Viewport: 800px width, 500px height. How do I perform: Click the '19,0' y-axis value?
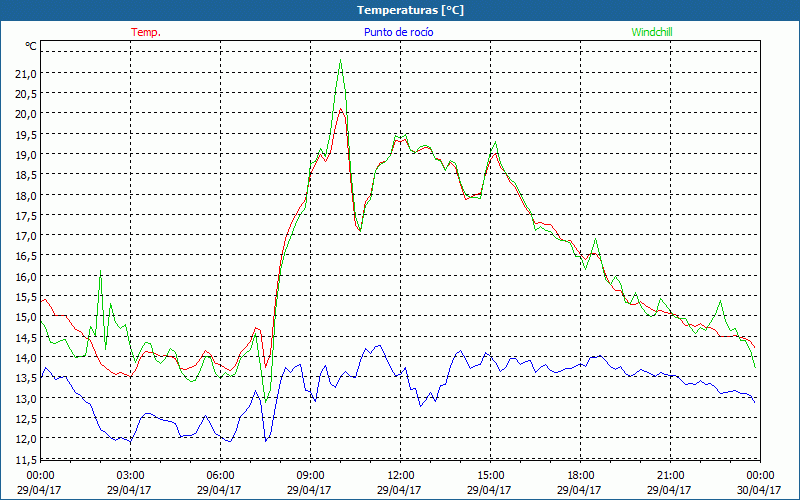pyautogui.click(x=26, y=155)
